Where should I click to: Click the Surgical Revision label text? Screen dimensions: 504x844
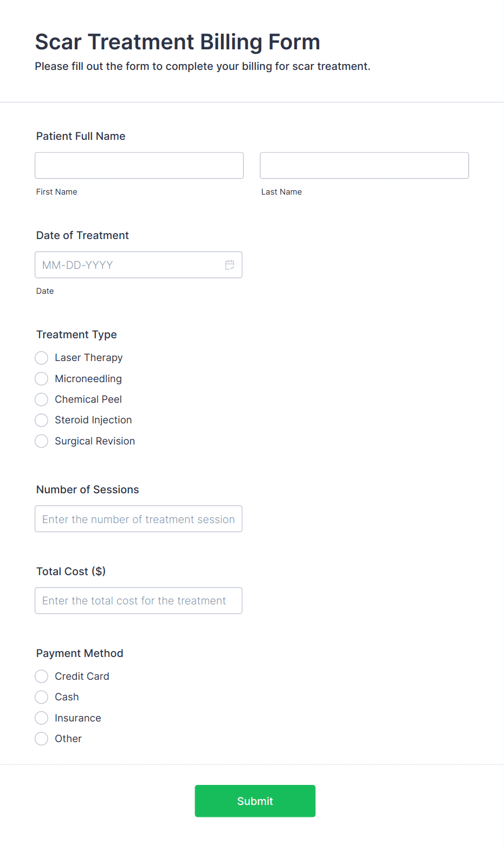coord(95,441)
